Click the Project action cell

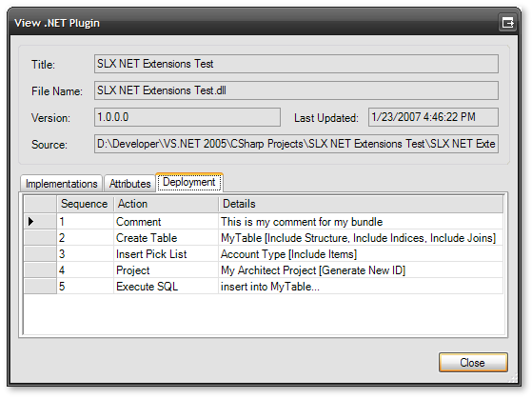166,270
